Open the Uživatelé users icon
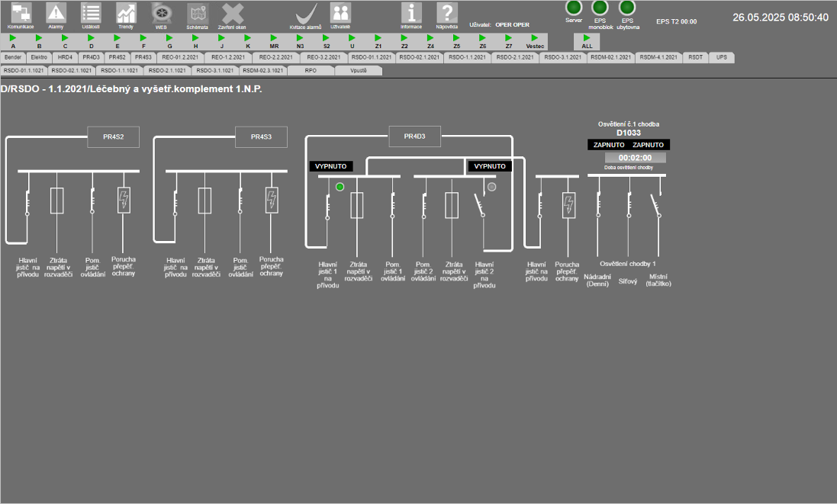This screenshot has width=837, height=504. [340, 12]
